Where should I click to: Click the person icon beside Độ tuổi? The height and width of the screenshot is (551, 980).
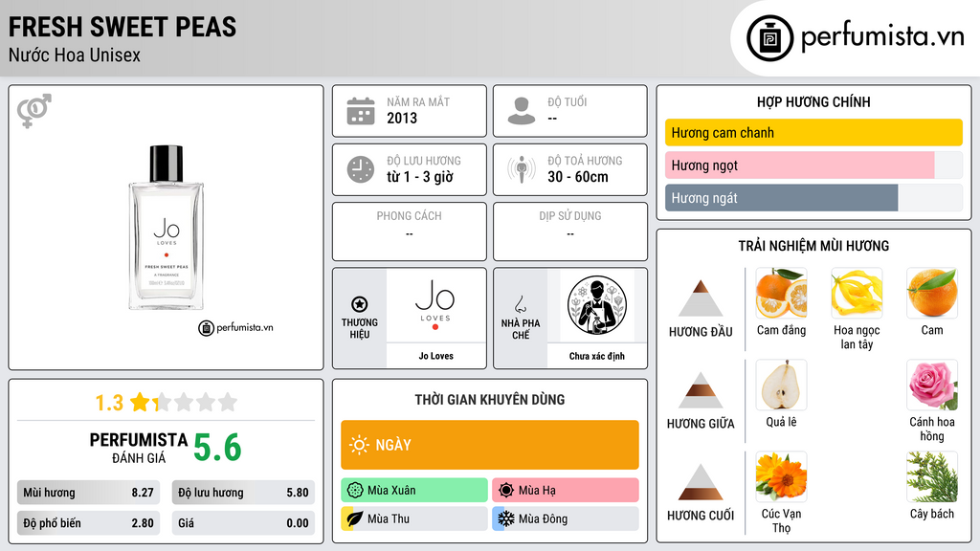tap(522, 111)
